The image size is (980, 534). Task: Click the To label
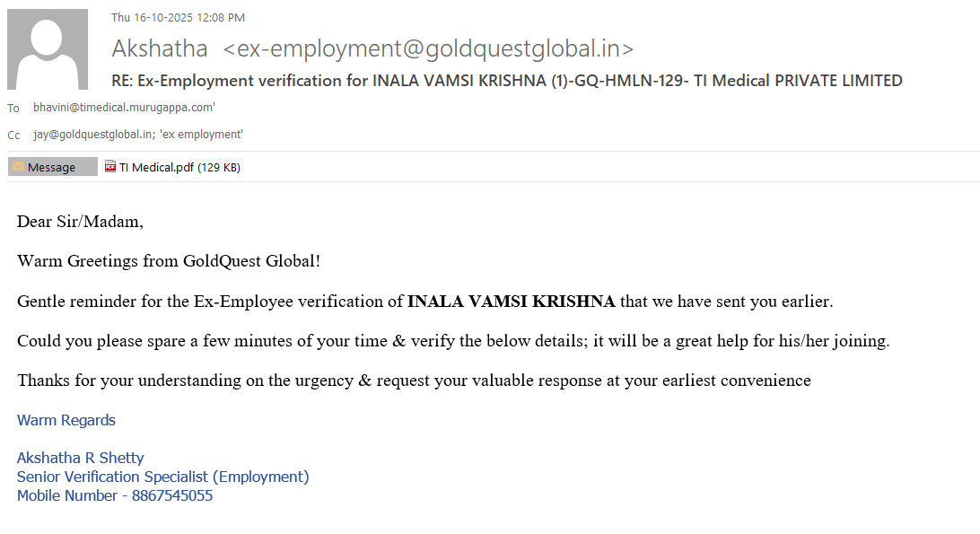13,109
